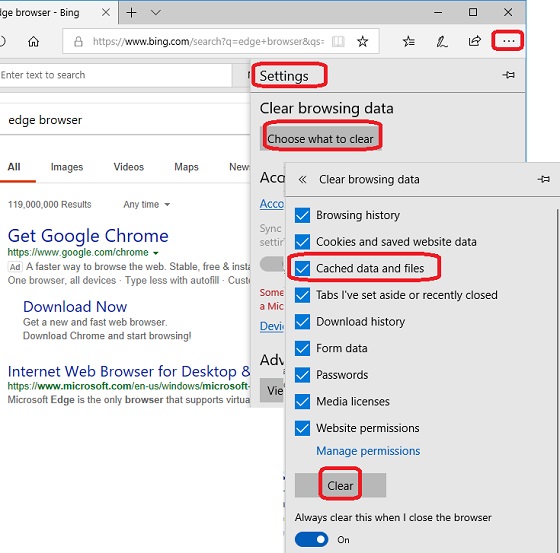
Task: Open the Any time filter dropdown
Action: pos(147,204)
